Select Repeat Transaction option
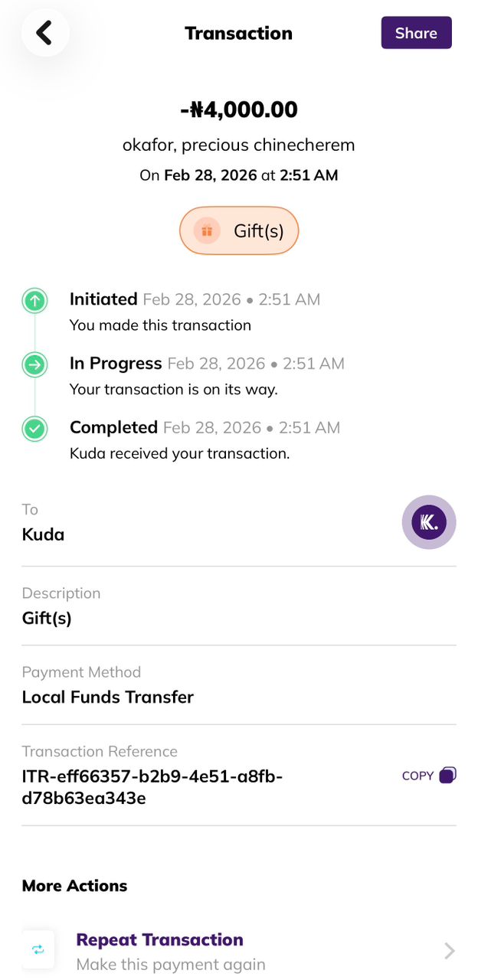 pyautogui.click(x=159, y=940)
